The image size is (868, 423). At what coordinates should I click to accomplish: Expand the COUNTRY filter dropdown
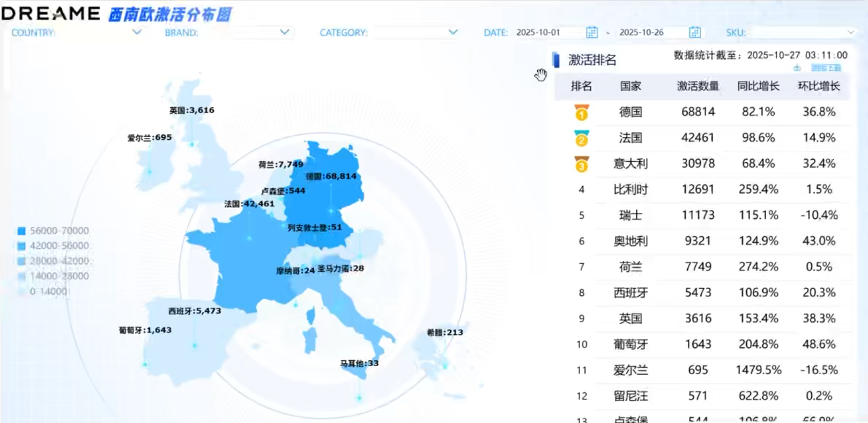tap(137, 32)
